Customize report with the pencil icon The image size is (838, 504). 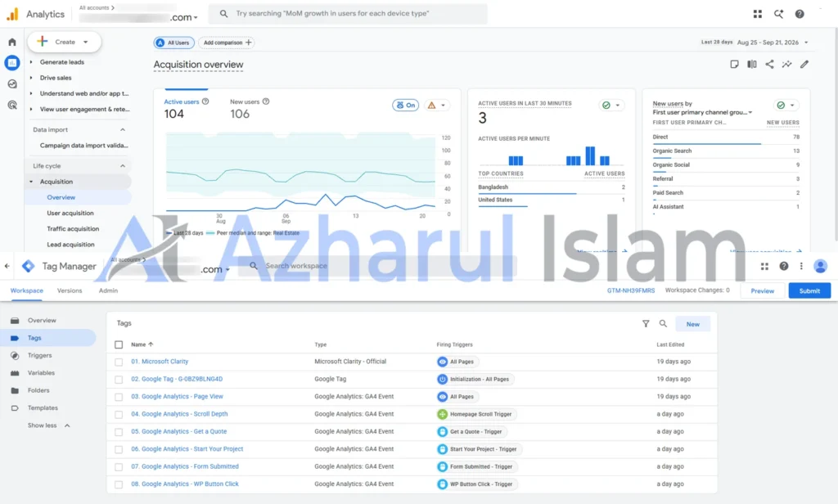pyautogui.click(x=804, y=64)
